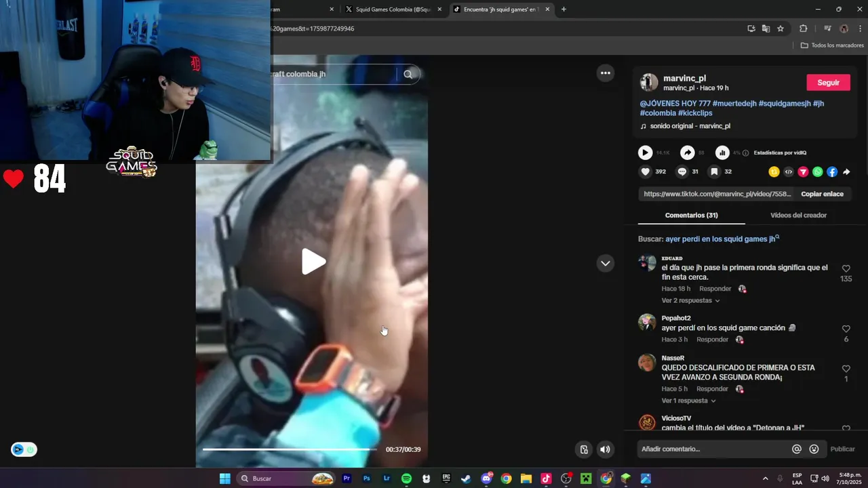Open the #squidgamesjh hashtag

pos(785,104)
